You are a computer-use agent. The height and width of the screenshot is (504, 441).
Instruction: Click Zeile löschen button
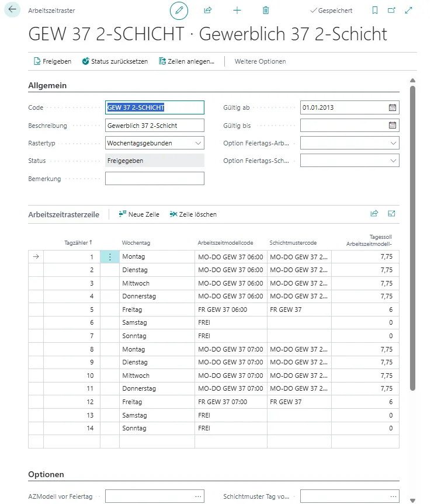coord(193,214)
